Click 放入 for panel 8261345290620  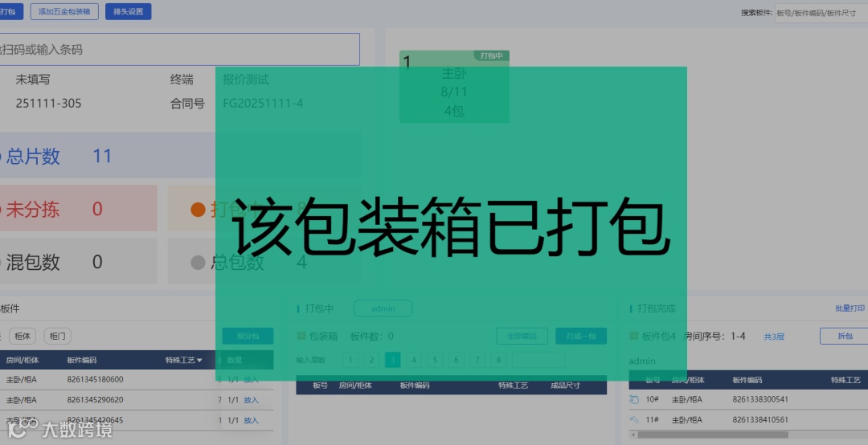pos(252,399)
